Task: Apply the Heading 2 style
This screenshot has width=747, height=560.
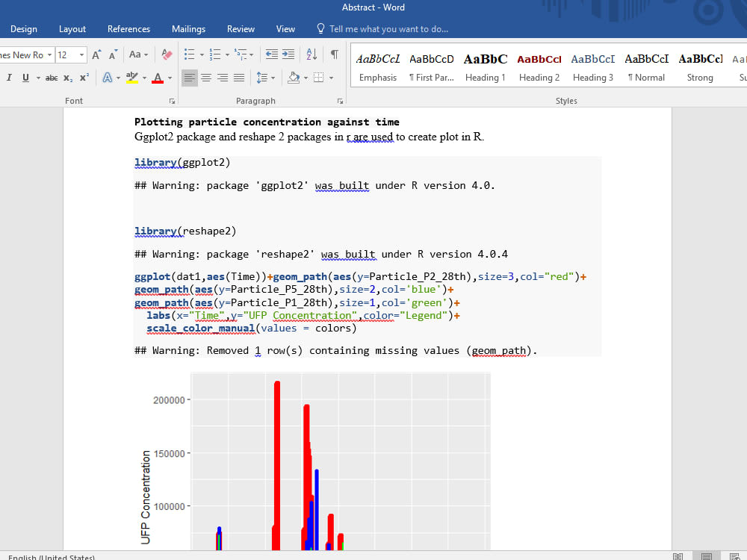Action: coord(539,67)
